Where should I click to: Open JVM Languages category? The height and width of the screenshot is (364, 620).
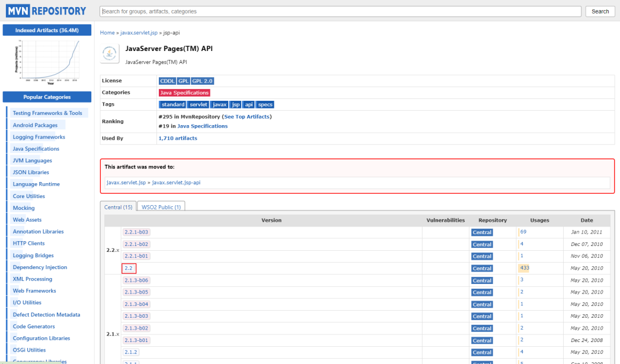coord(33,161)
